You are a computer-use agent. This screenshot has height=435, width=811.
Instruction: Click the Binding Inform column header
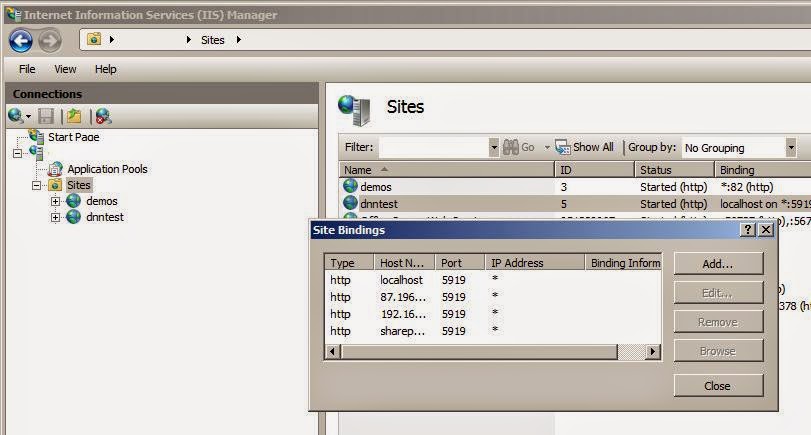(x=623, y=263)
